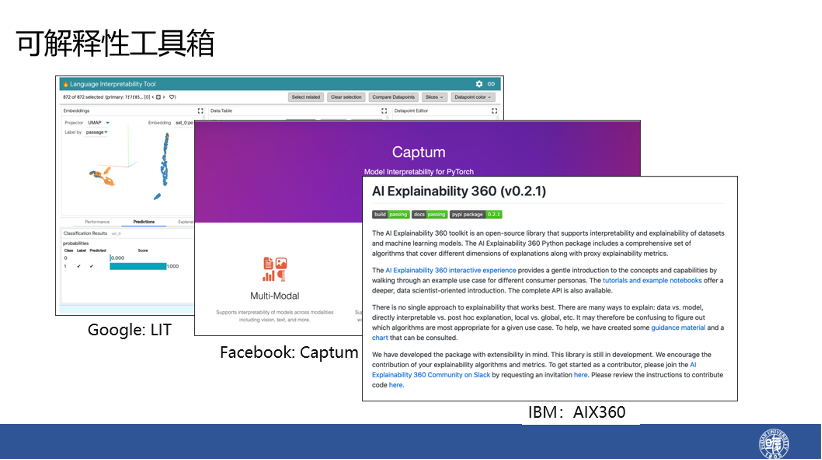Click the favorite heart icon in selection bar
This screenshot has width=822, height=460.
[173, 97]
